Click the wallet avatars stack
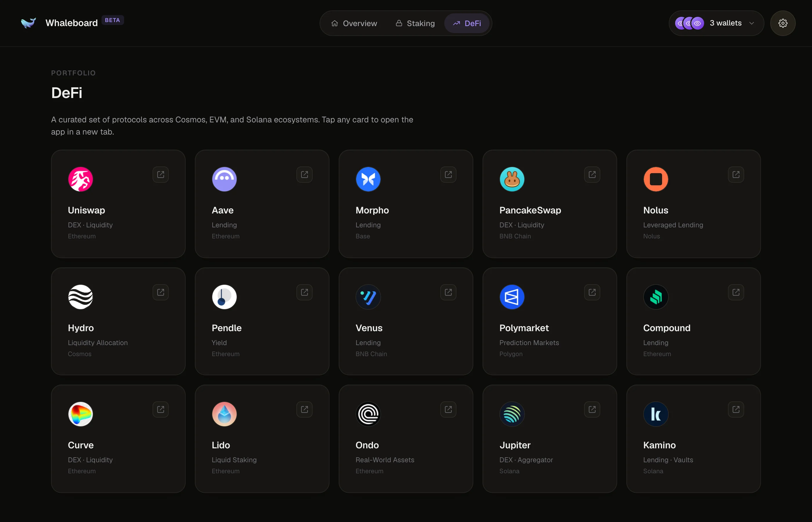This screenshot has height=522, width=812. coord(689,23)
